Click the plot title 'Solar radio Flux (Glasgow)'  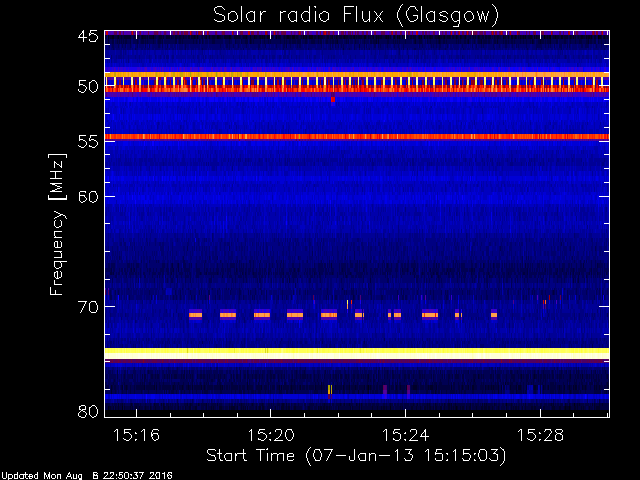pos(356,16)
